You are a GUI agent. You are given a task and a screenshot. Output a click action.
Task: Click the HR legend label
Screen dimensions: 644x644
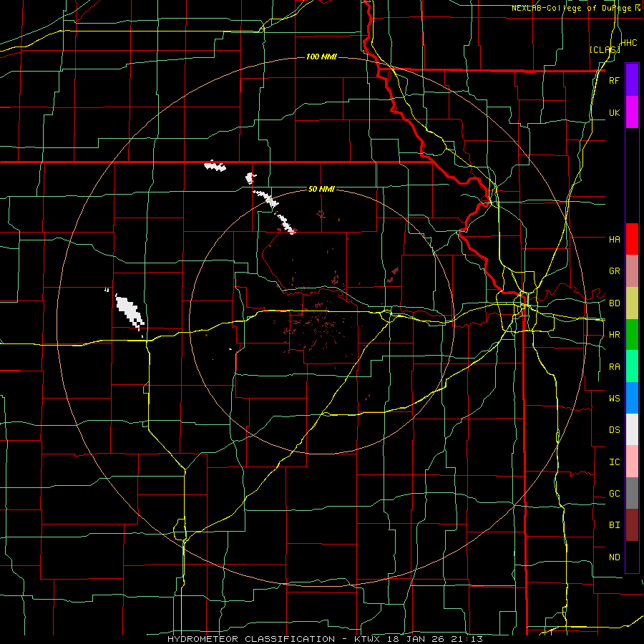pos(614,335)
